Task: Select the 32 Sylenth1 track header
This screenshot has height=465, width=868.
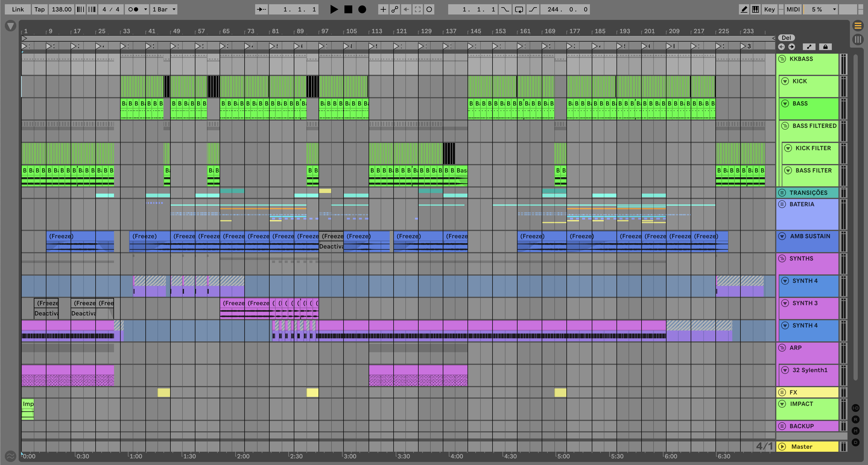Action: tap(809, 375)
